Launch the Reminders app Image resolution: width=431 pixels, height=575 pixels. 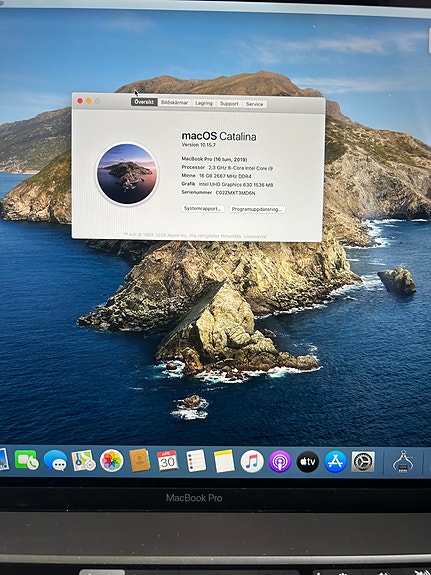196,461
